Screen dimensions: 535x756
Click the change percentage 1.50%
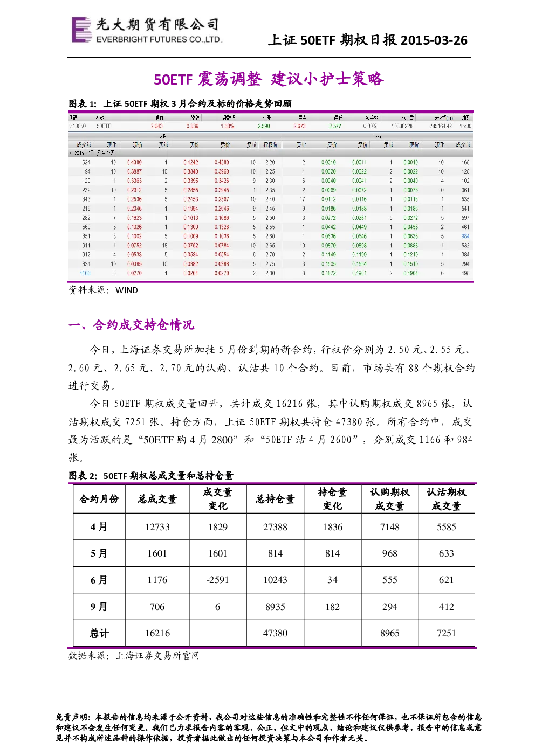pyautogui.click(x=227, y=126)
